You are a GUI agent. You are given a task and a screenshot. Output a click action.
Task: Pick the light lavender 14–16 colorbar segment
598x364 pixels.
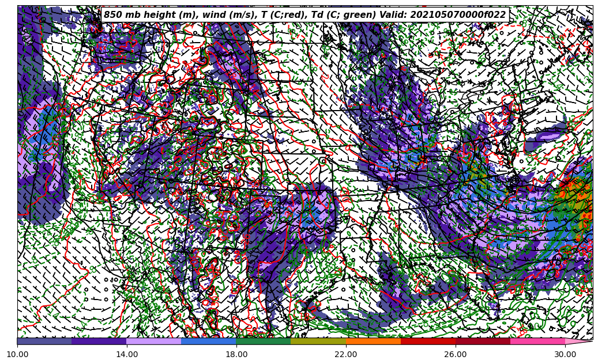[x=154, y=341]
